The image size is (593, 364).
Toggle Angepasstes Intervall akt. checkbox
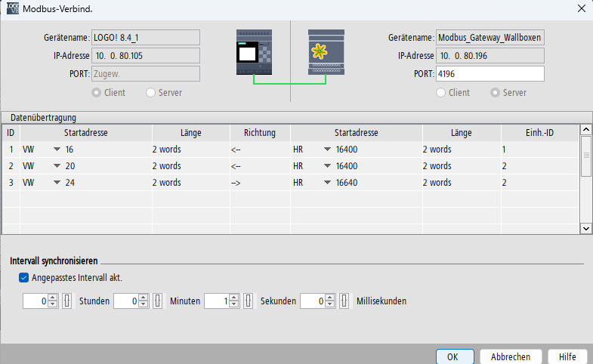coord(23,278)
